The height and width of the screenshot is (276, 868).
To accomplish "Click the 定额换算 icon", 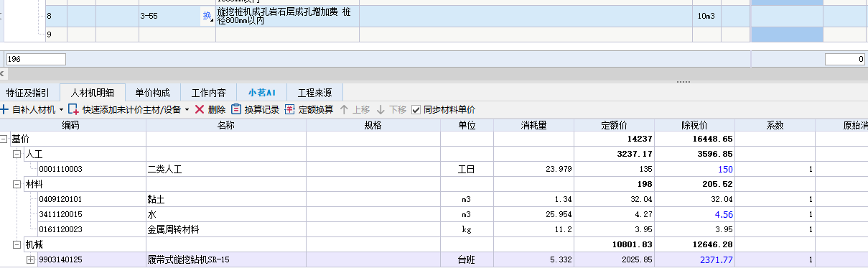I will tap(290, 110).
